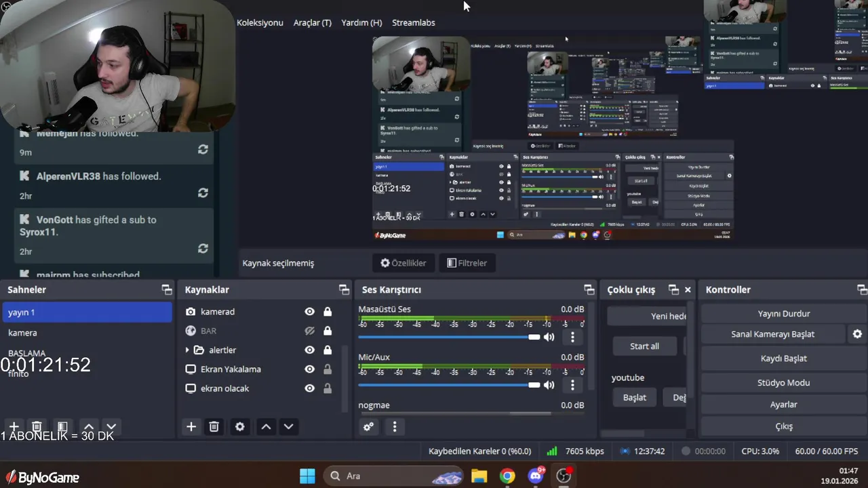Exit OBS with Çıkış button

[784, 426]
